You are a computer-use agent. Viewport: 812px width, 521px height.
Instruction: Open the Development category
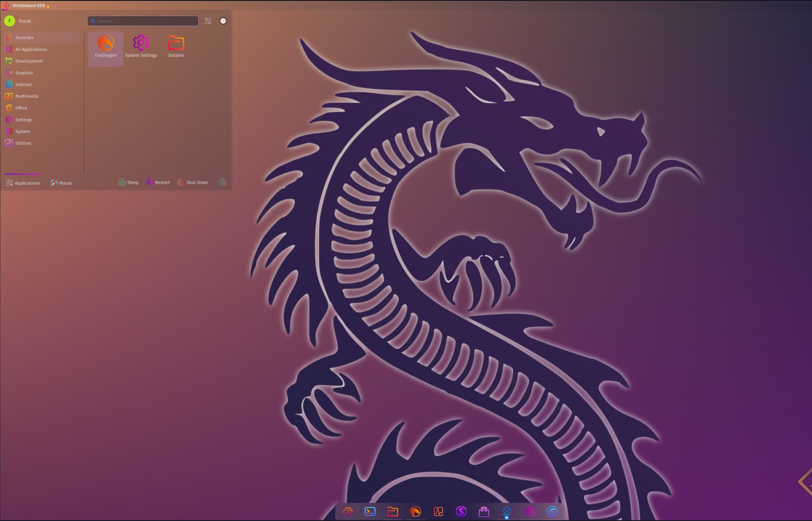click(x=42, y=61)
